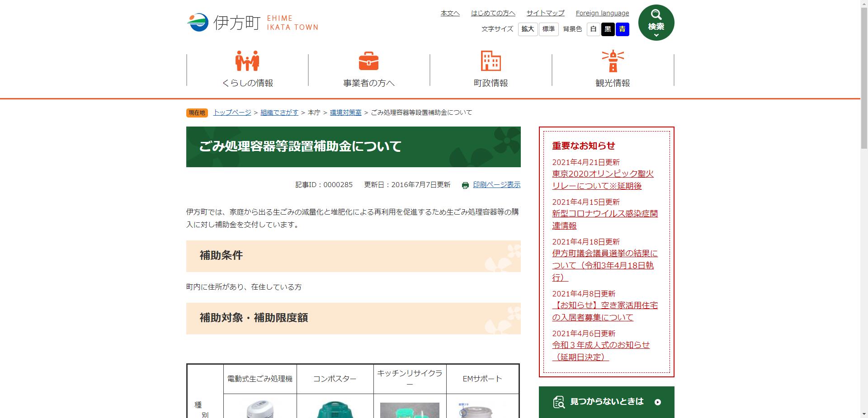Open the くらしの情報 navigation menu
Image resolution: width=868 pixels, height=418 pixels.
[246, 83]
